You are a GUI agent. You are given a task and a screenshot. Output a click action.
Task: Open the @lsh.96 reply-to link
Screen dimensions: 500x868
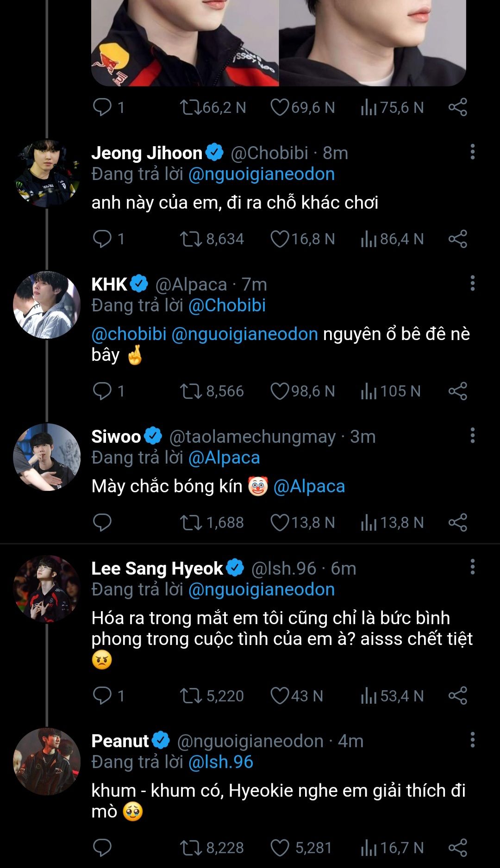coord(221,762)
